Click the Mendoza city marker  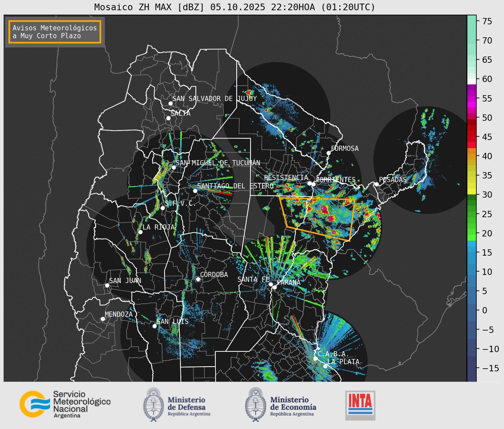[103, 319]
